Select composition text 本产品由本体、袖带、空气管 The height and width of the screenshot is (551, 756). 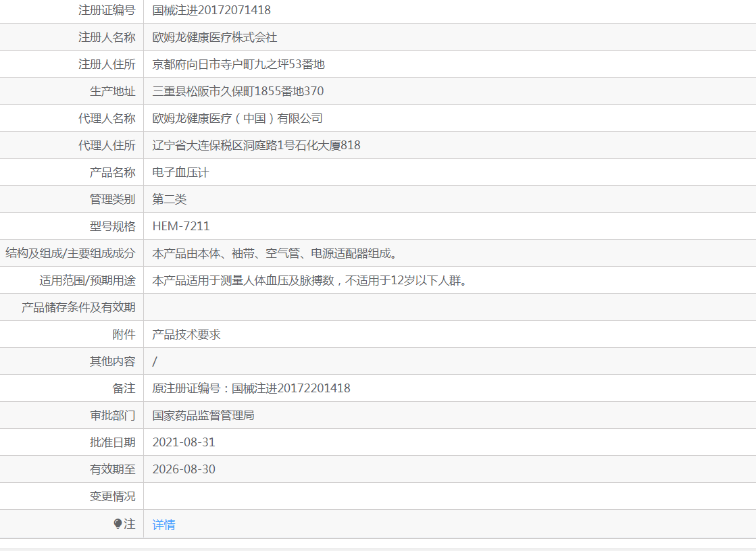tap(226, 253)
